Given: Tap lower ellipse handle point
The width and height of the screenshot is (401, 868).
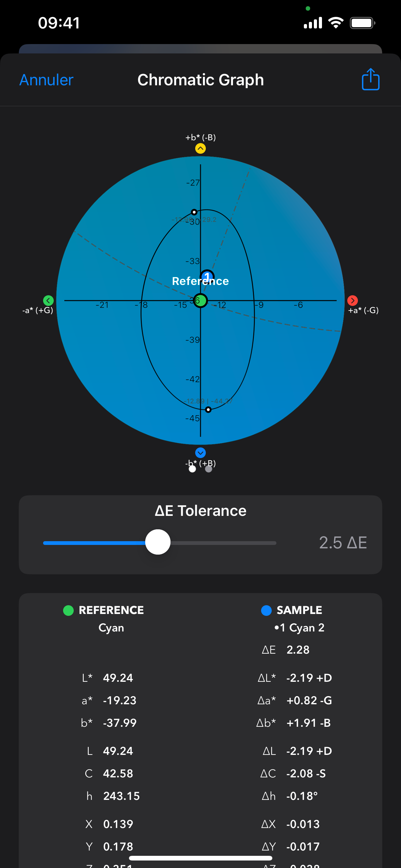Looking at the screenshot, I should pyautogui.click(x=208, y=409).
